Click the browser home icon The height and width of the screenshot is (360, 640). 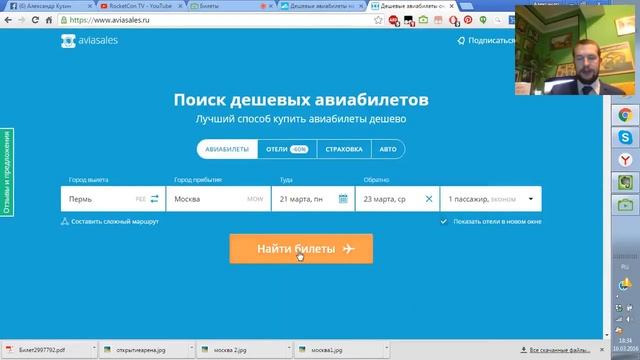(49, 20)
